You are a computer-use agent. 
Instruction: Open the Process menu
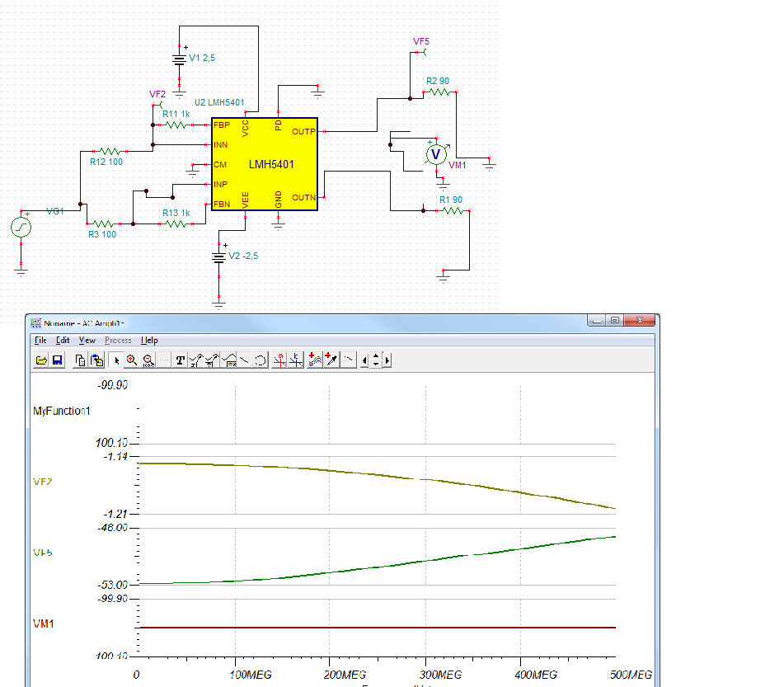click(118, 341)
